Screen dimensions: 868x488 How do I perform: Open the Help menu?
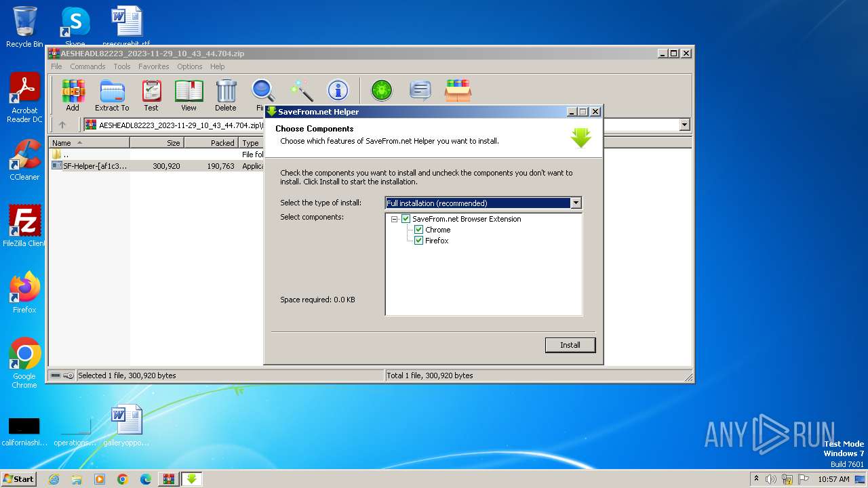[x=217, y=66]
